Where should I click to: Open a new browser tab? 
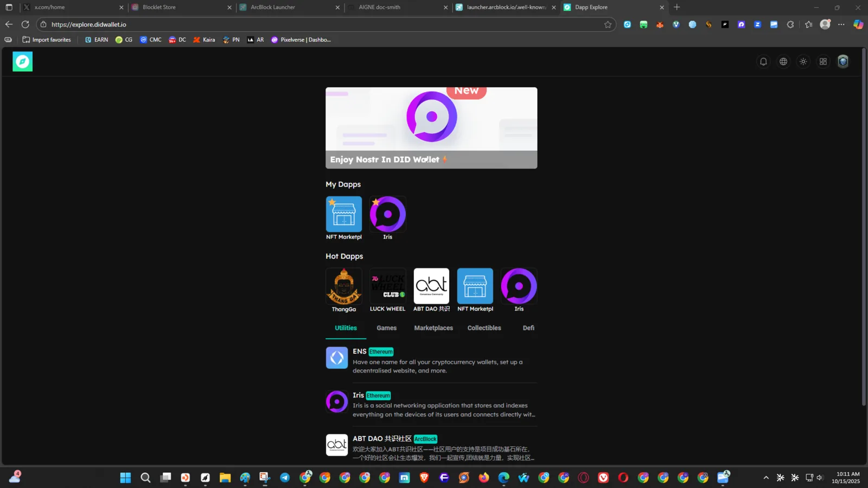click(677, 8)
